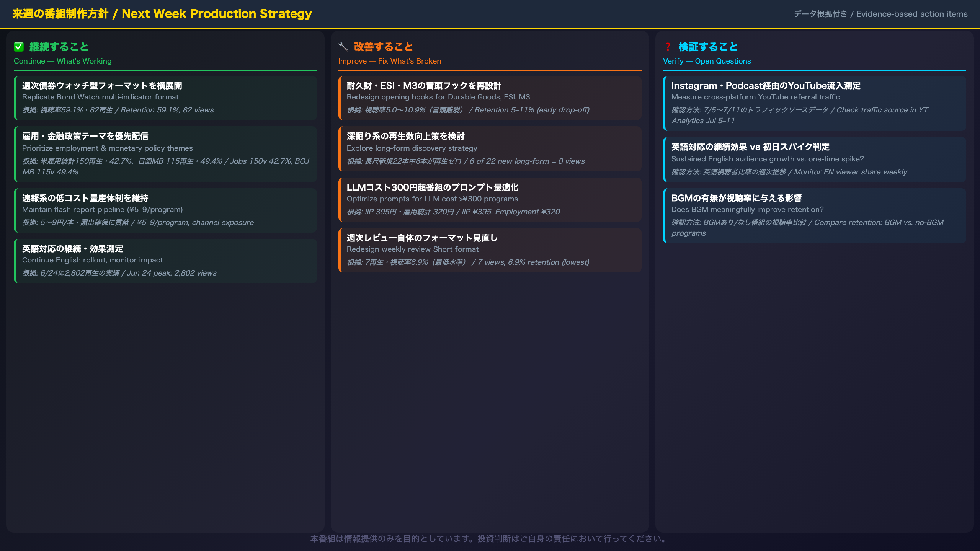Click the Instagram・Podcast経由のYouTube流入測定 title
Screen dimensions: 980x551
pyautogui.click(x=766, y=86)
